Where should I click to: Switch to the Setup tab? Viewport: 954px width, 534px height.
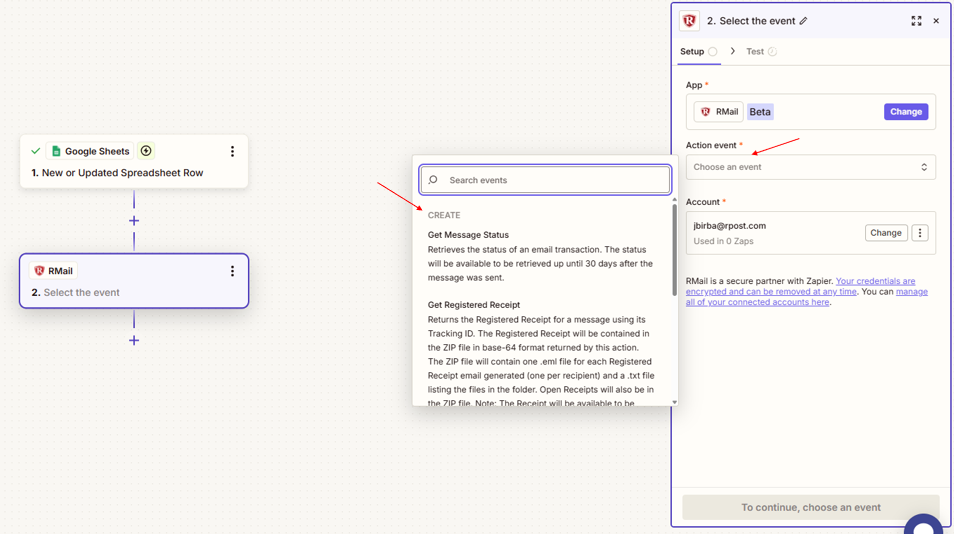(x=692, y=51)
